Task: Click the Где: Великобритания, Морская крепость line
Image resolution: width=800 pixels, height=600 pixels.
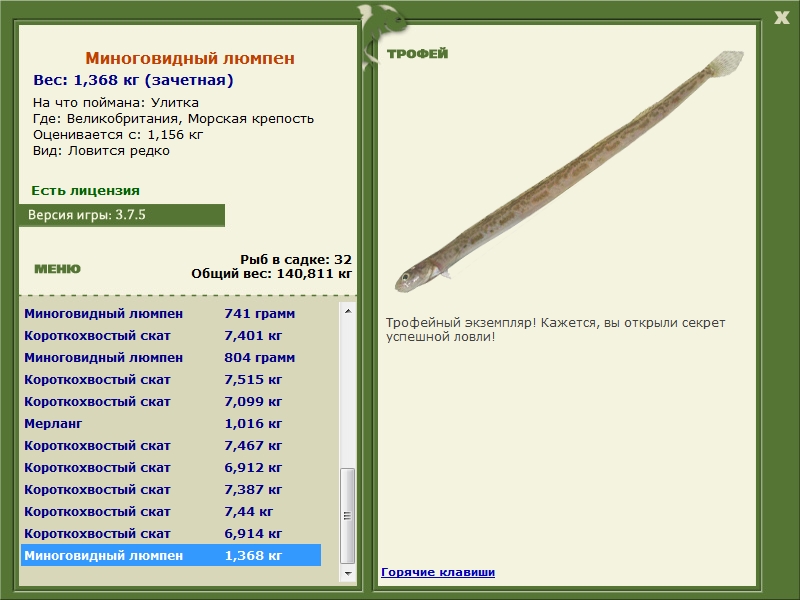Action: [x=173, y=119]
